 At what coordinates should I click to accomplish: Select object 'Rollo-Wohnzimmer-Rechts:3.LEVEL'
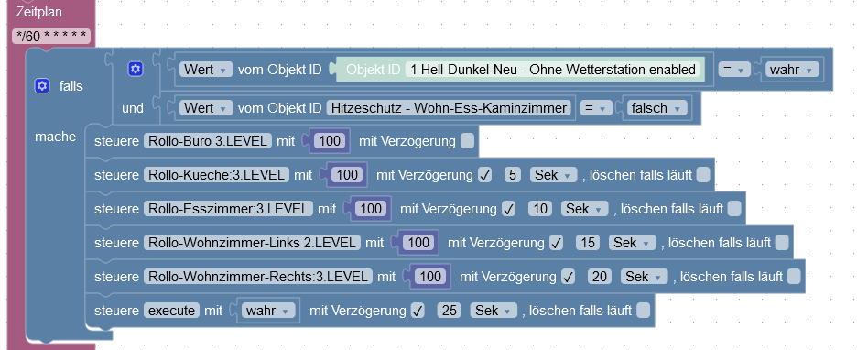tap(258, 277)
